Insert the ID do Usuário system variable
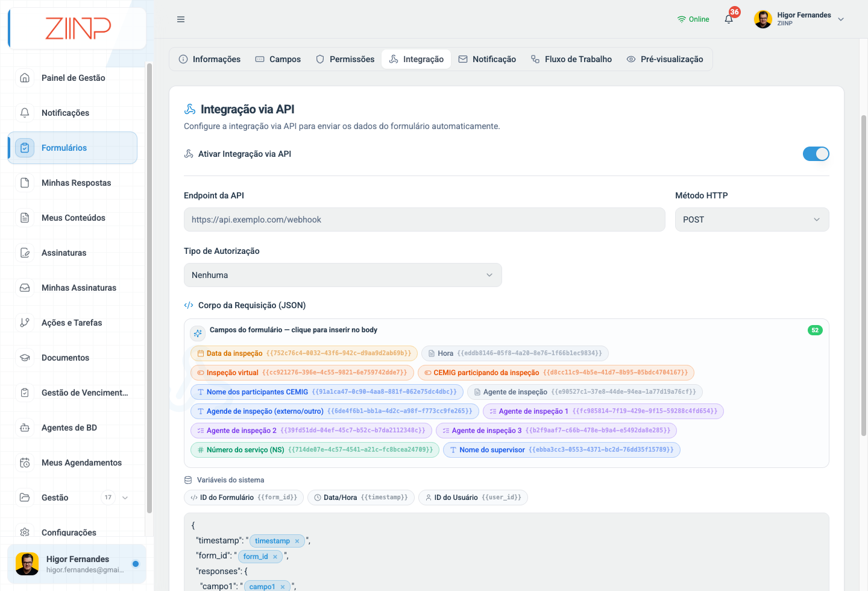This screenshot has height=591, width=868. [x=473, y=498]
